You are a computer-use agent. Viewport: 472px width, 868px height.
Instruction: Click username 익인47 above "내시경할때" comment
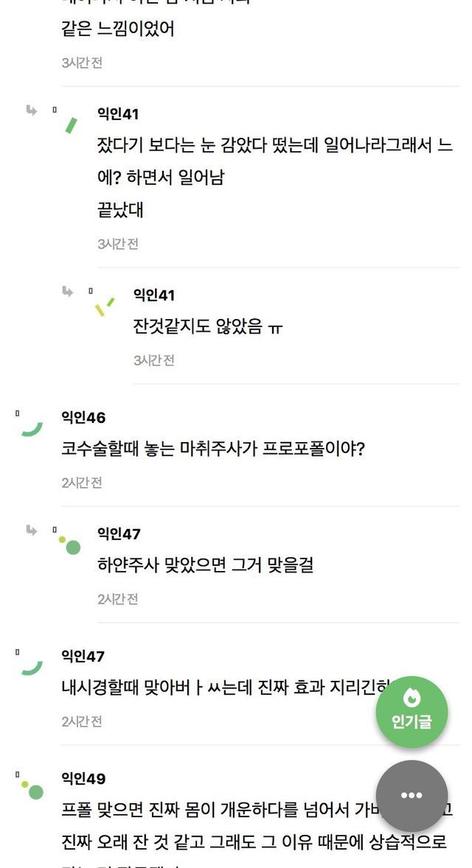click(x=83, y=656)
